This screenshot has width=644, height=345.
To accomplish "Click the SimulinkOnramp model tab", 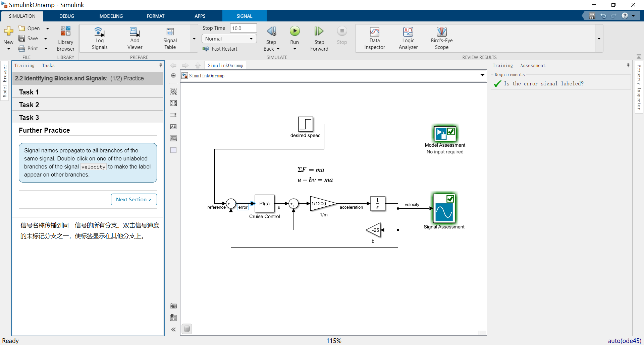I will [x=225, y=65].
